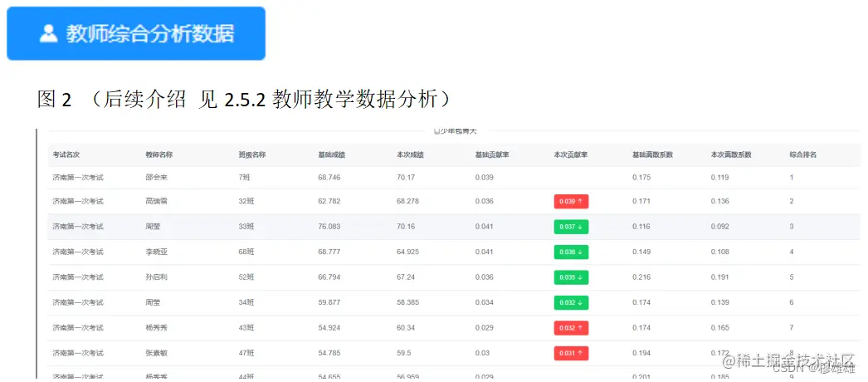
Task: Click current score 67.24
Action: (406, 277)
